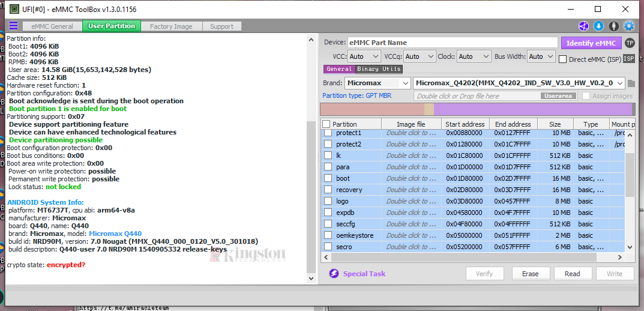Image resolution: width=644 pixels, height=311 pixels.
Task: Click the tan segment of partition map bar
Action: tap(429, 109)
